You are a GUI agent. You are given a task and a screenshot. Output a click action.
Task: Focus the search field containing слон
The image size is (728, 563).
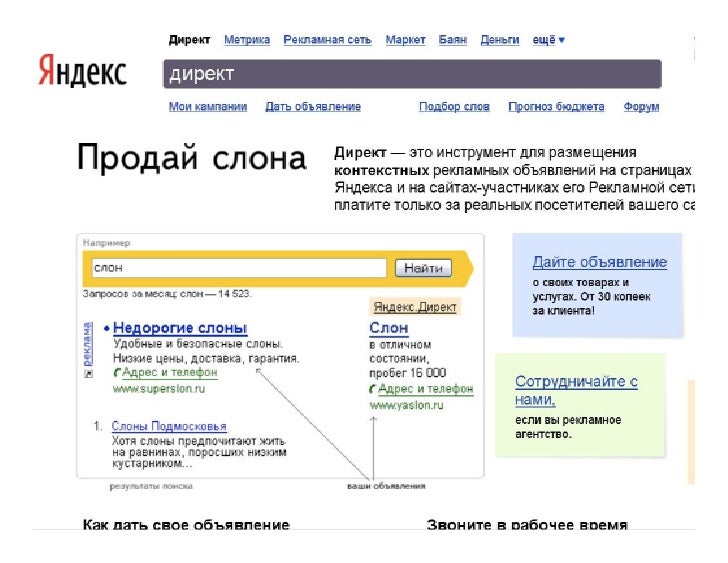(239, 268)
